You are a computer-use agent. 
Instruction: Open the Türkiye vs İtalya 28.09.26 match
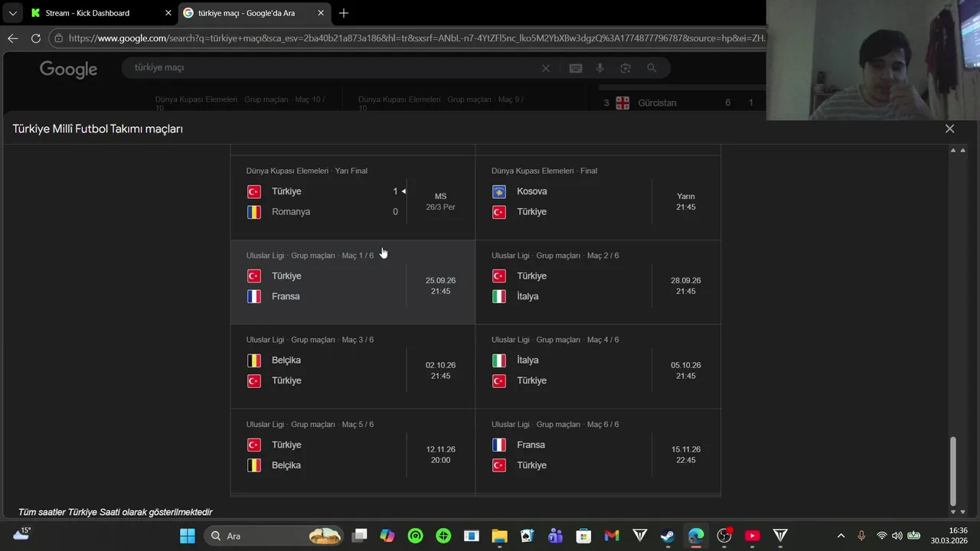pos(598,282)
